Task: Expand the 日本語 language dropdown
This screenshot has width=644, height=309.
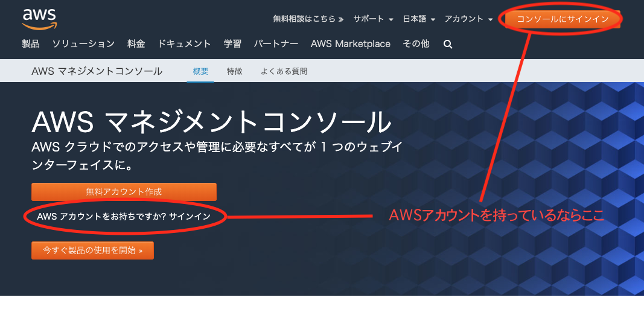Action: (x=419, y=19)
